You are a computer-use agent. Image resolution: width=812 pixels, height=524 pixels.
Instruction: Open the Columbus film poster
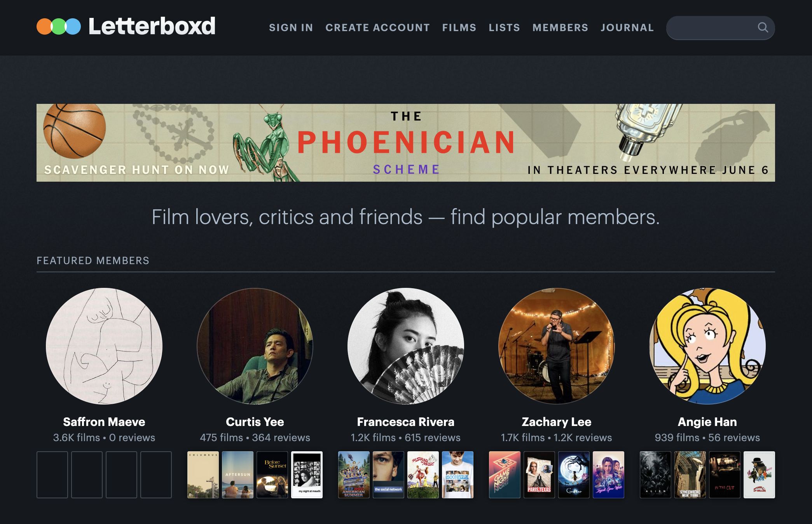pyautogui.click(x=203, y=475)
